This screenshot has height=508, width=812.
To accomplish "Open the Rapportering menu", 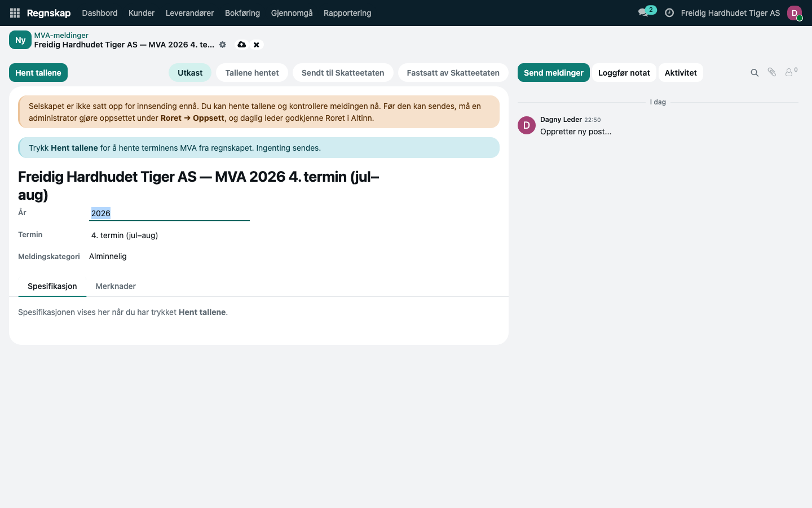I will (347, 13).
